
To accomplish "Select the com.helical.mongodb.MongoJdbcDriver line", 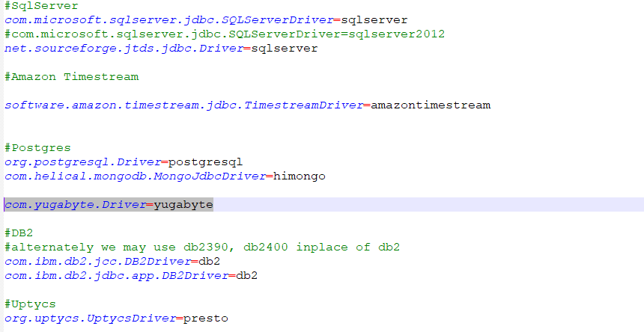I will (x=165, y=176).
